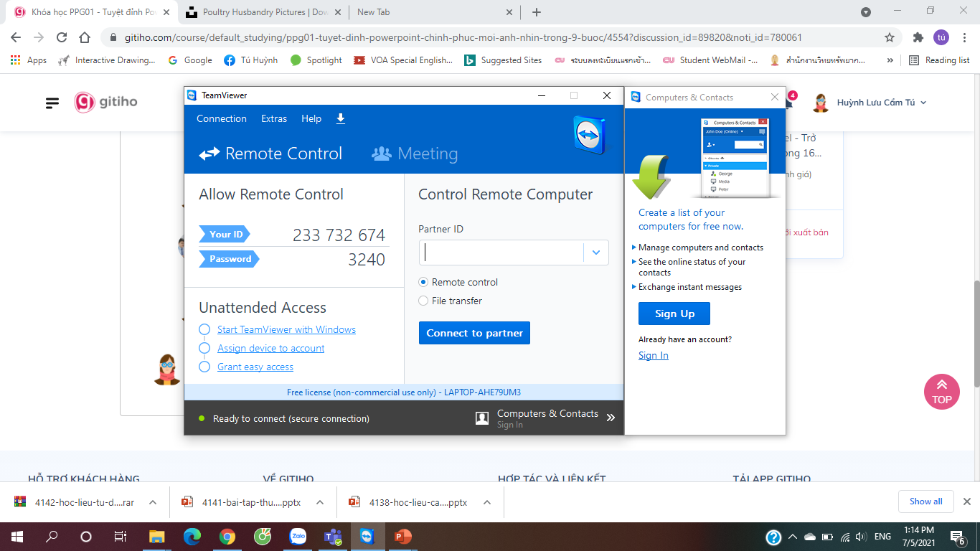
Task: Reload the page in Chrome
Action: 62,37
